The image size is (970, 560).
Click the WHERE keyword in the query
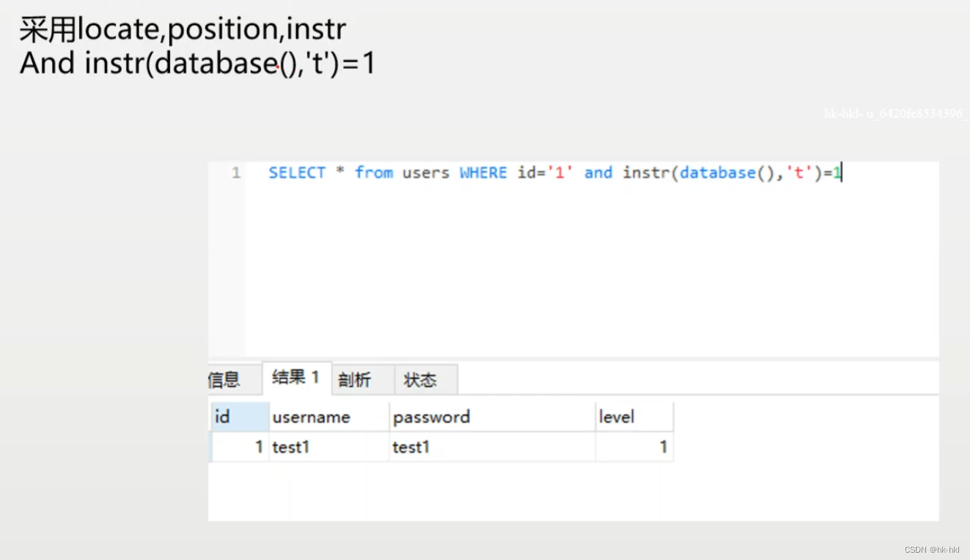pos(483,173)
